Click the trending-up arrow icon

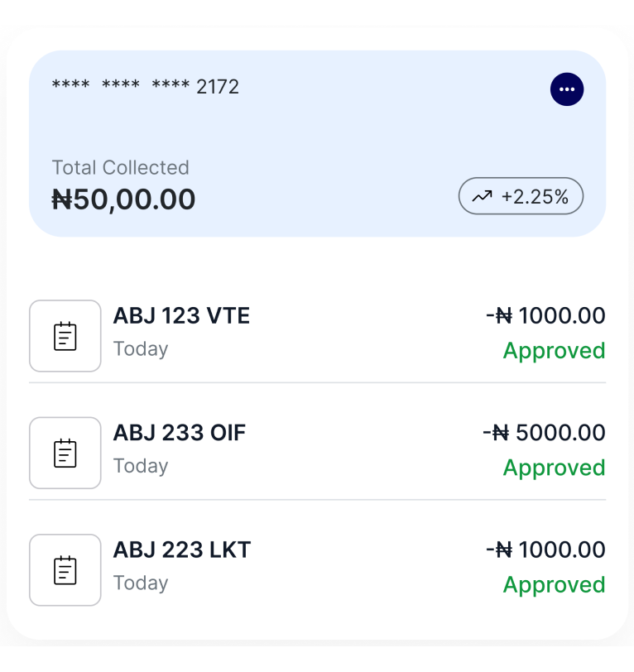482,197
